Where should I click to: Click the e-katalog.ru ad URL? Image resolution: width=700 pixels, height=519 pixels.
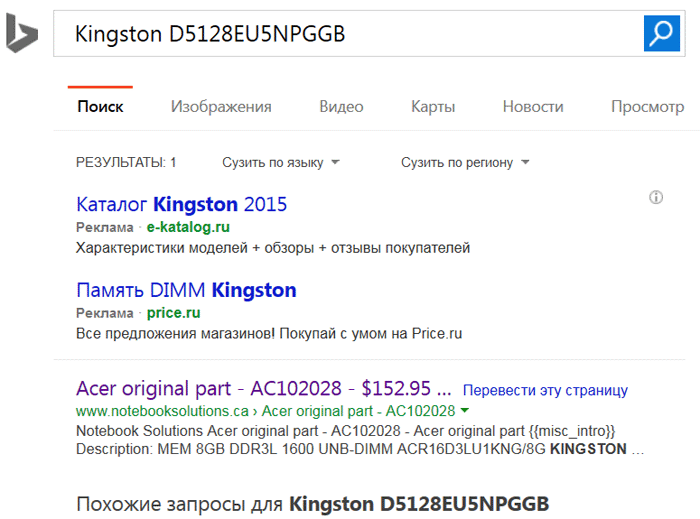click(x=188, y=227)
